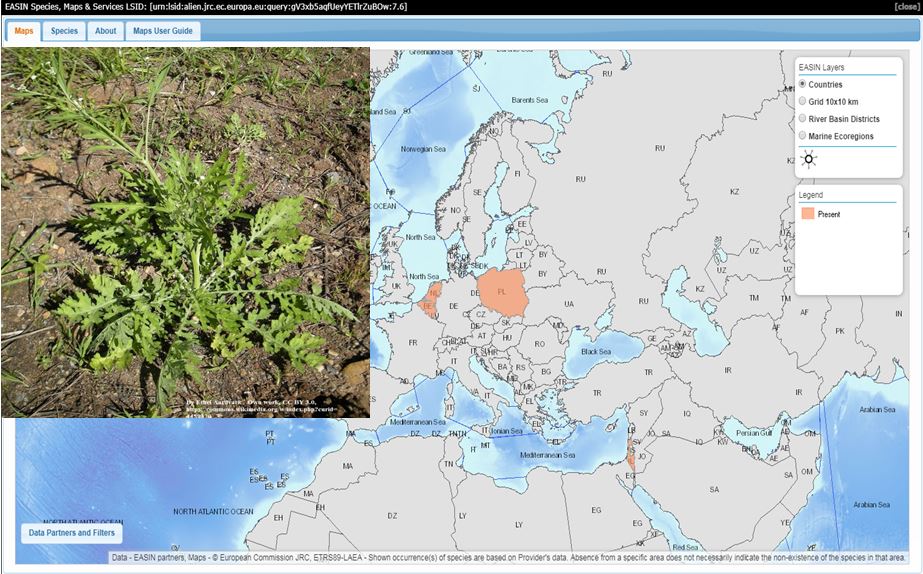Viewport: 923px width, 574px height.
Task: Click the IQ country label
Action: [x=687, y=414]
